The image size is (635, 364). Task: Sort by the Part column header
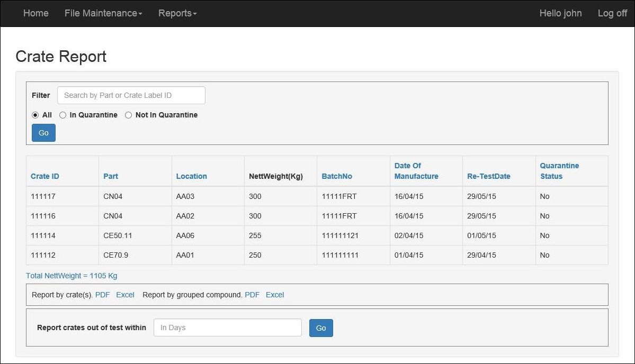(111, 176)
